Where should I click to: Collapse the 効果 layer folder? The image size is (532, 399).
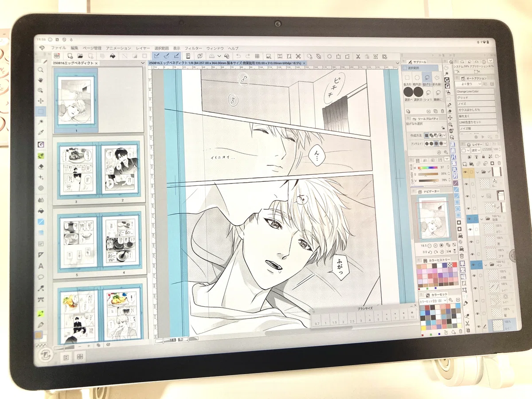(481, 219)
